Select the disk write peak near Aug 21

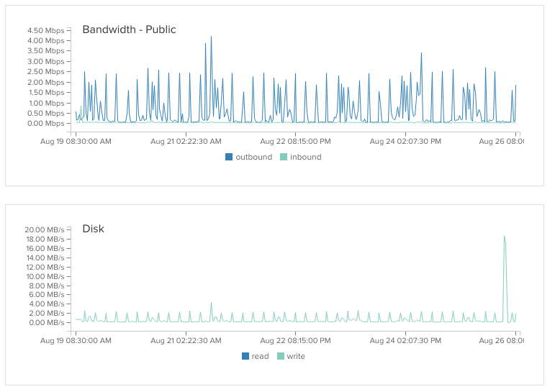click(212, 303)
